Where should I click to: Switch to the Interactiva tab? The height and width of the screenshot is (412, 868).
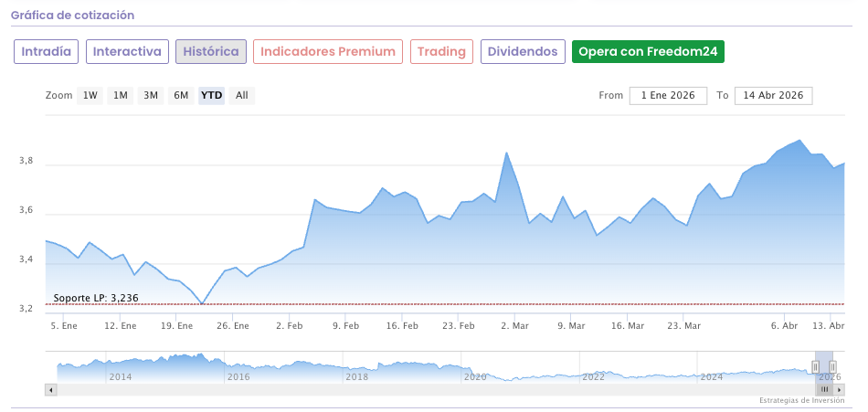point(127,52)
